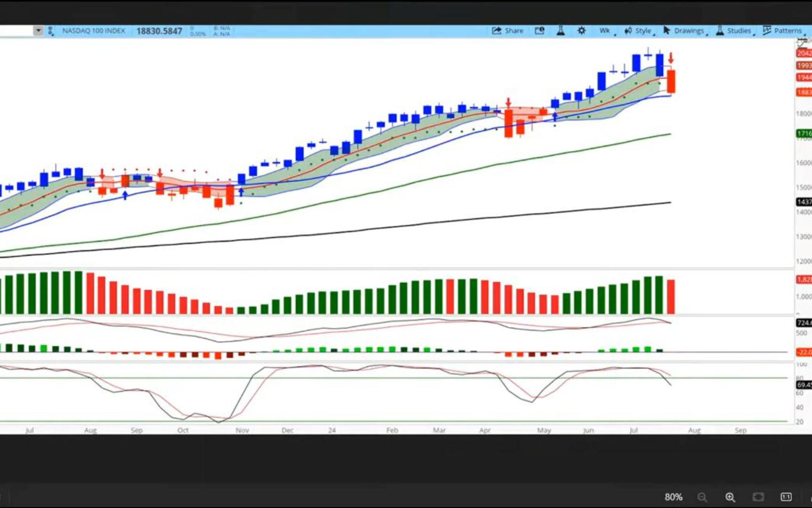The height and width of the screenshot is (508, 812).
Task: Click the last price 18830.5847
Action: click(159, 31)
